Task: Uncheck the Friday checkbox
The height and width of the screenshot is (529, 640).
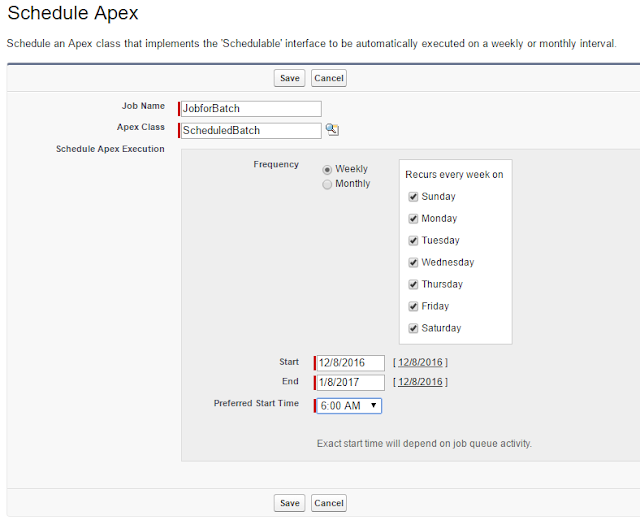Action: 413,307
